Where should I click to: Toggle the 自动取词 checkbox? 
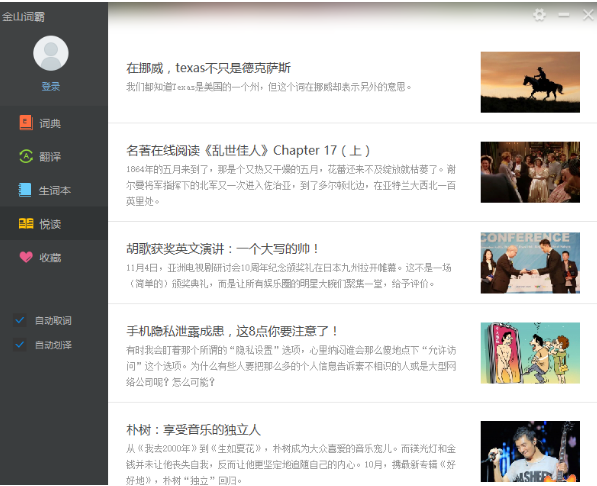20,320
